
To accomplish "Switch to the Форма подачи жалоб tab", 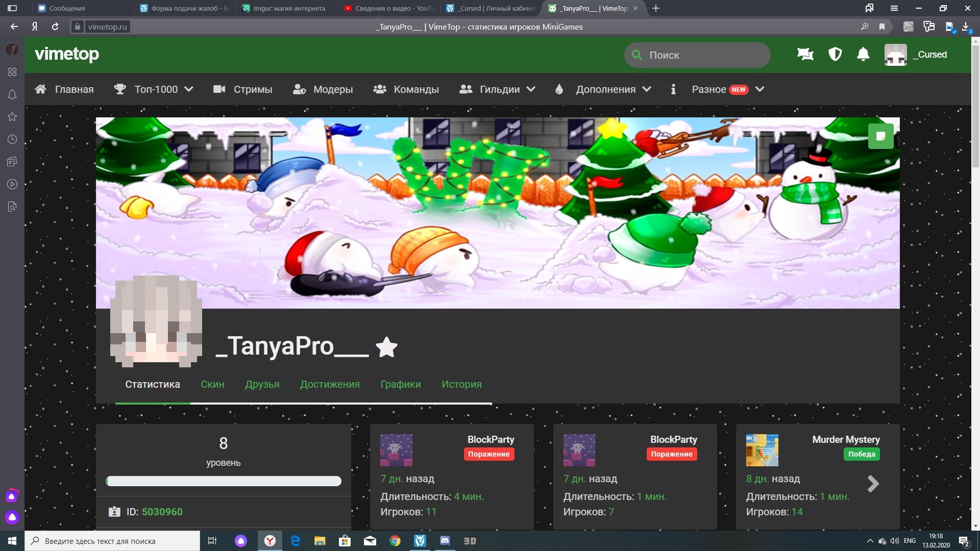I will [x=185, y=8].
